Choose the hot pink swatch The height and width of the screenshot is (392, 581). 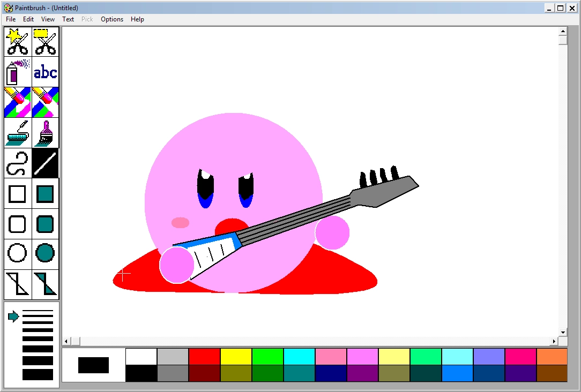520,357
